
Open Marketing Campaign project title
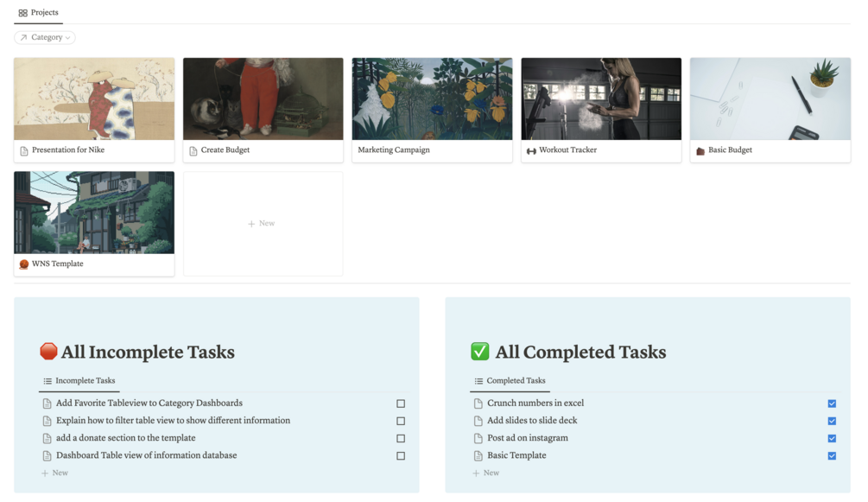(x=394, y=150)
